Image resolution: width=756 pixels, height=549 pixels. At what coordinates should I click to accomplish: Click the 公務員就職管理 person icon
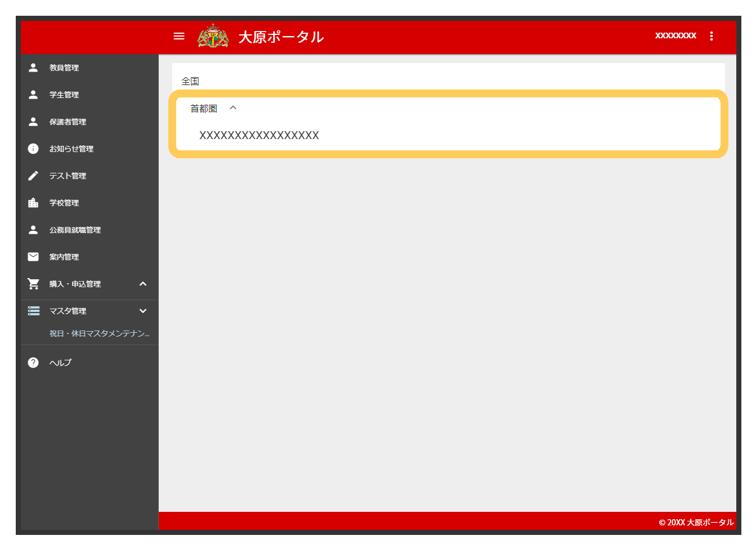click(x=33, y=230)
